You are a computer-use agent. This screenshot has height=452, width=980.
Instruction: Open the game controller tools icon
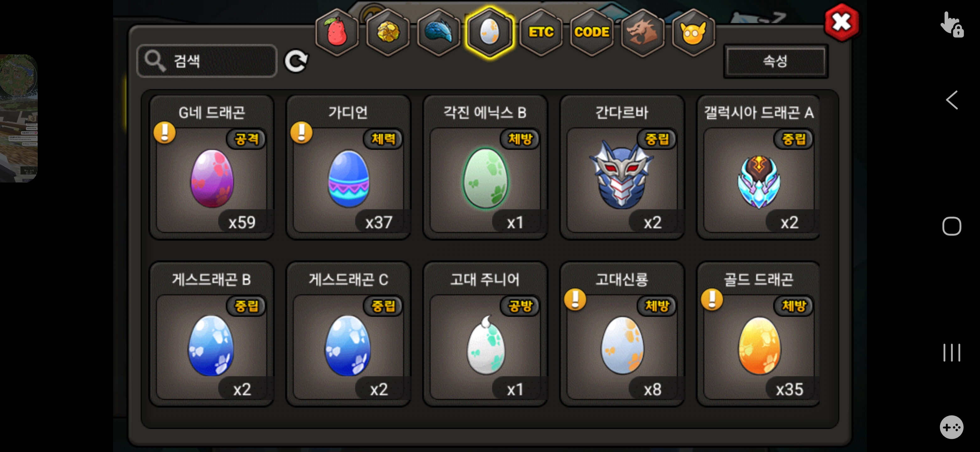[x=951, y=427]
